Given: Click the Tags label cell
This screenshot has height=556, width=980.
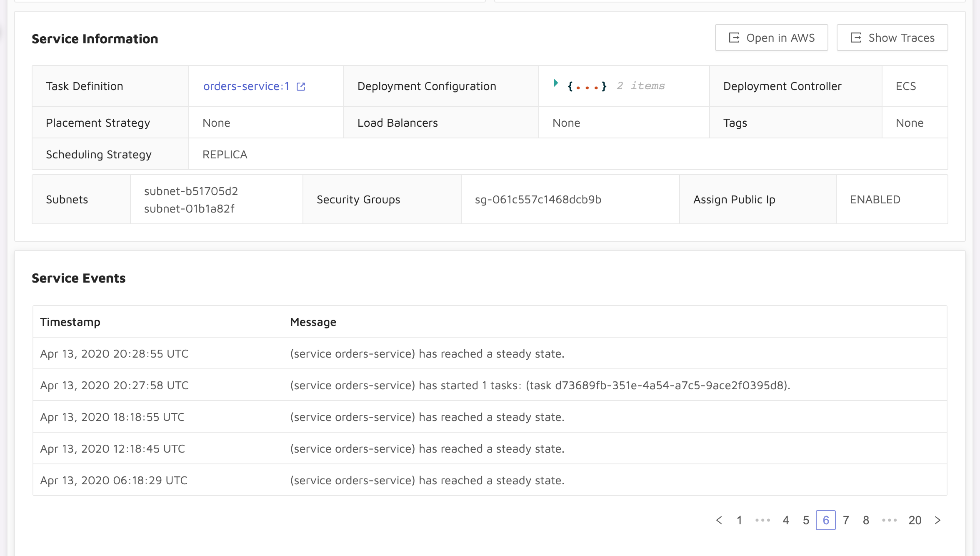Looking at the screenshot, I should coord(796,123).
